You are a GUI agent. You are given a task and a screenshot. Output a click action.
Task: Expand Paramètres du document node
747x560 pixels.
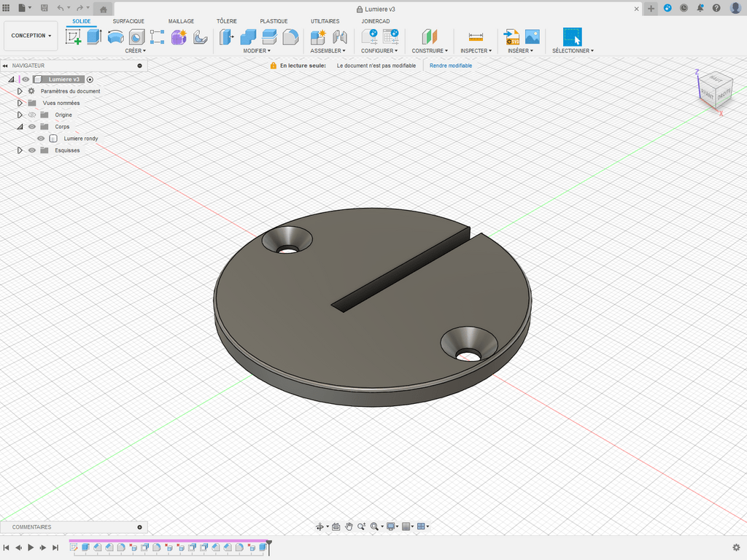(x=20, y=91)
